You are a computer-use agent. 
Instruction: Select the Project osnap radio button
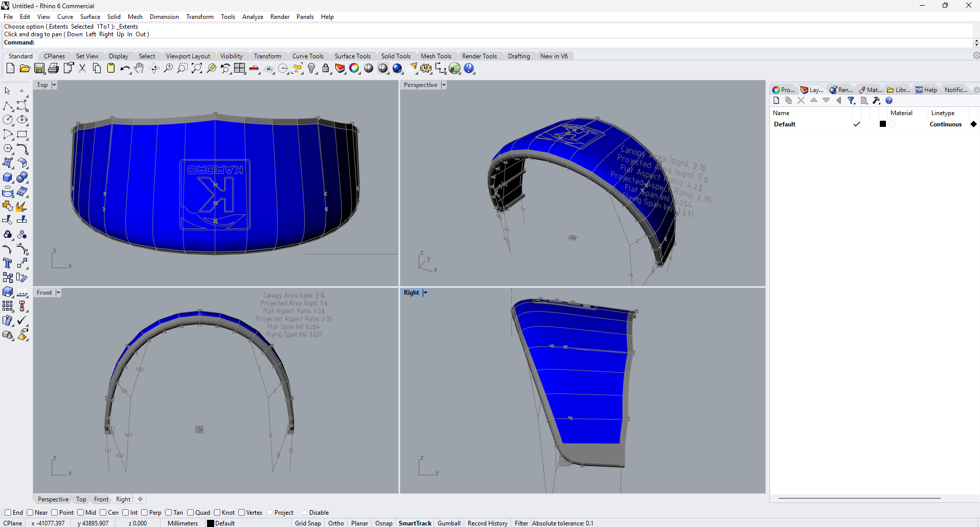click(x=270, y=512)
